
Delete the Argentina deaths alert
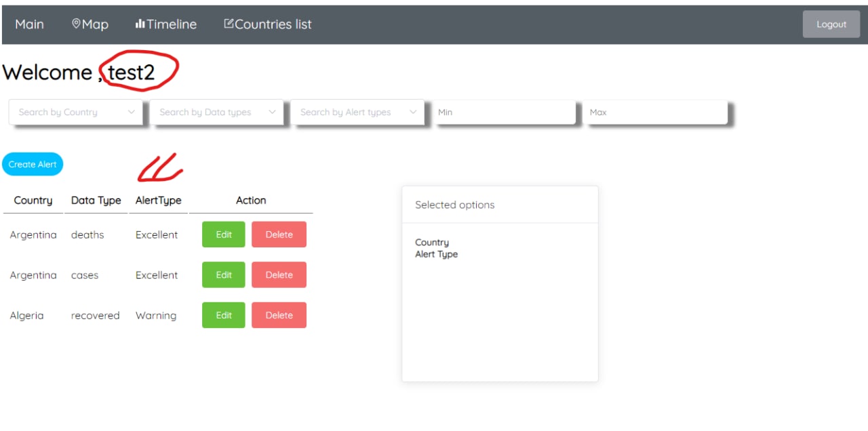(279, 234)
